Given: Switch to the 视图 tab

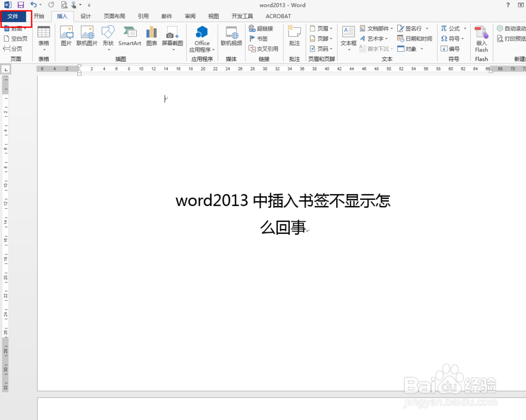Looking at the screenshot, I should coord(214,16).
